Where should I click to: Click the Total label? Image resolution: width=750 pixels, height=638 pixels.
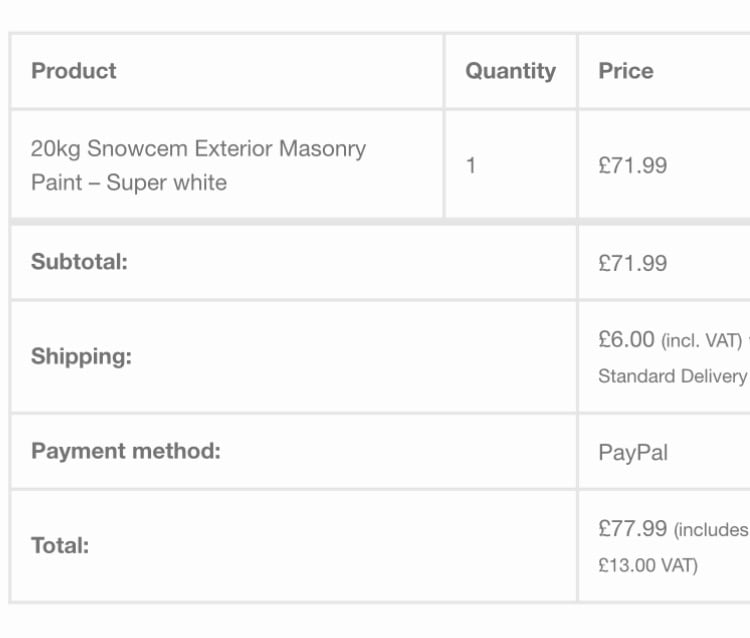pyautogui.click(x=60, y=546)
